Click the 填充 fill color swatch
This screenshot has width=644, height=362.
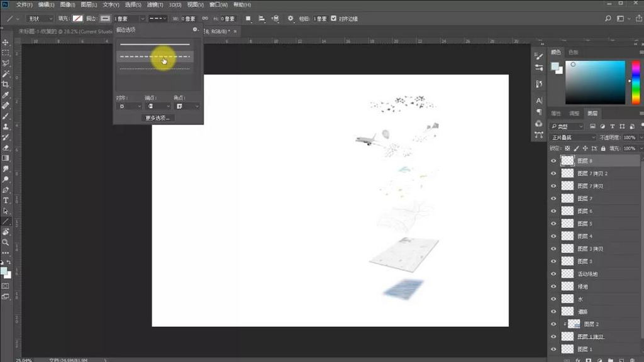pos(77,19)
